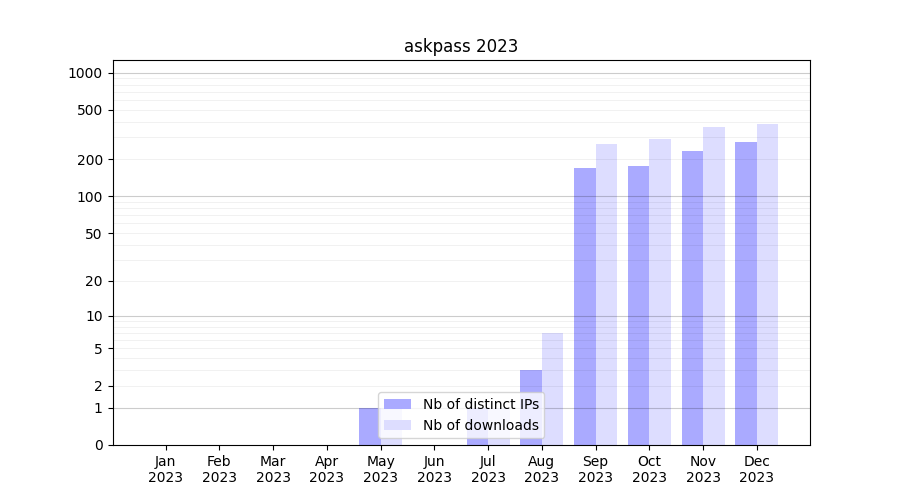Image resolution: width=900 pixels, height=500 pixels.
Task: Click the 'Nb of distinct IPs' legend swatch
Action: [x=397, y=404]
